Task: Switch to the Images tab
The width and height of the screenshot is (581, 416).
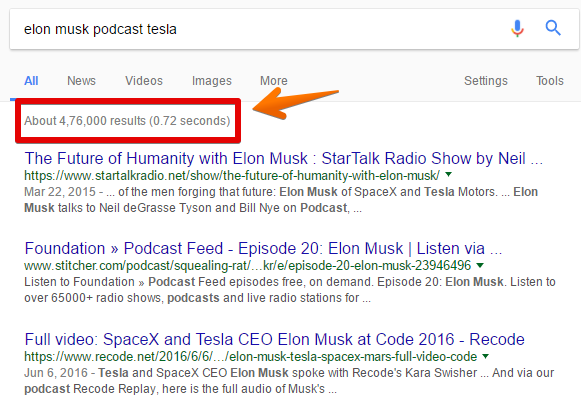Action: tap(212, 81)
